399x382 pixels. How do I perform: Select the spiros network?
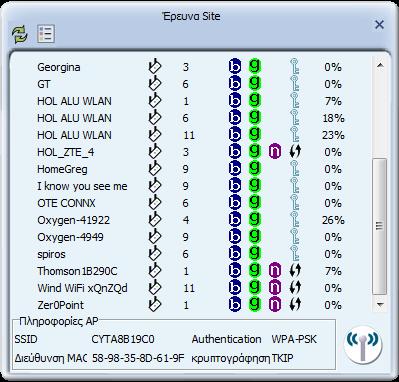pos(51,254)
